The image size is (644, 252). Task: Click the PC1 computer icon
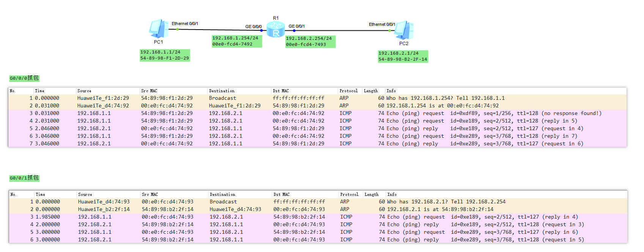(x=159, y=29)
